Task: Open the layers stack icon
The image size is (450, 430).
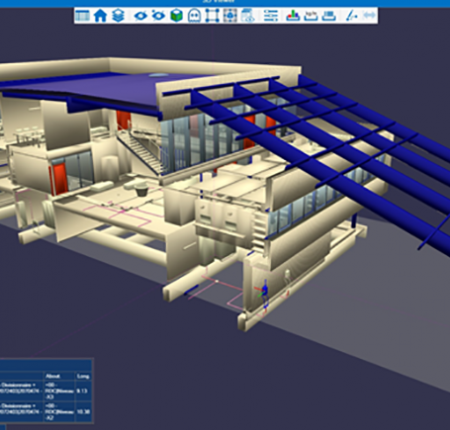Action: (118, 15)
